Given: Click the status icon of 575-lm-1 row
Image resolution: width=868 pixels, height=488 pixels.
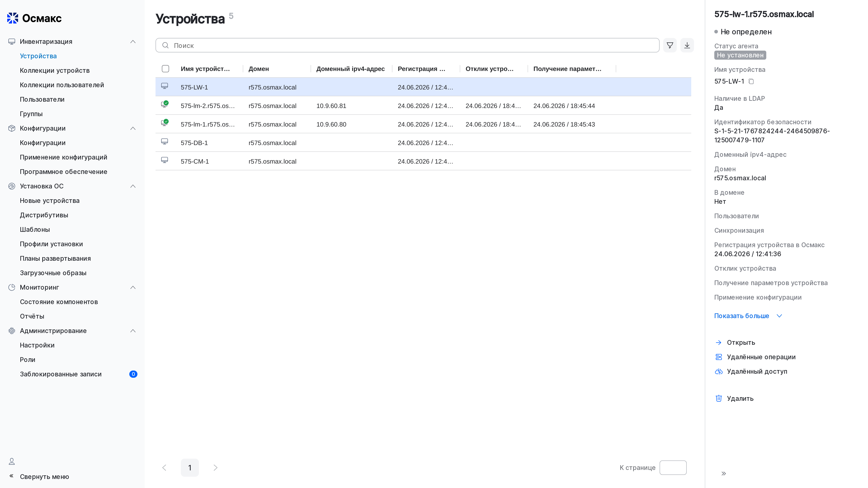Looking at the screenshot, I should click(164, 123).
